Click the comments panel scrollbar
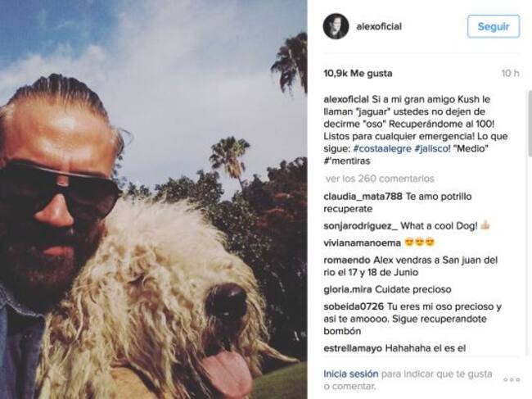This screenshot has width=532, height=399. tap(530, 124)
